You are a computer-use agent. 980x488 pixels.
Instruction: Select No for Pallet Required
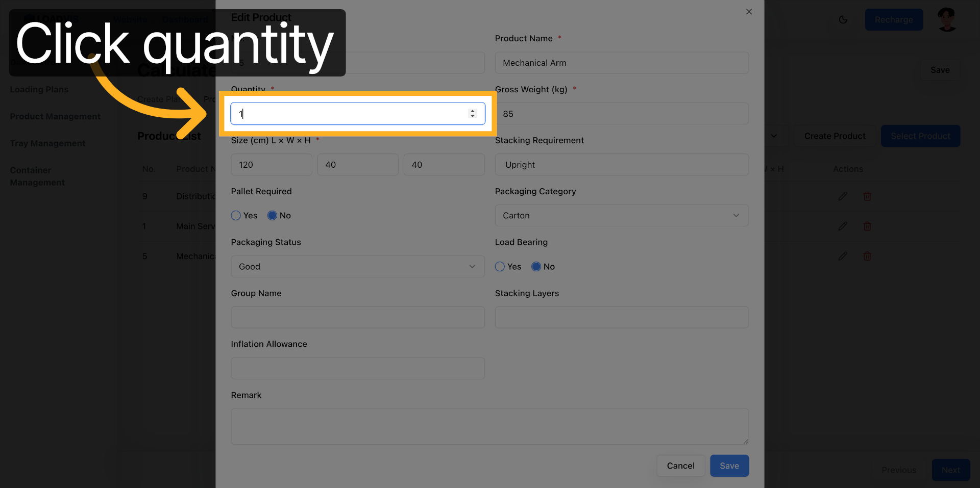(272, 216)
